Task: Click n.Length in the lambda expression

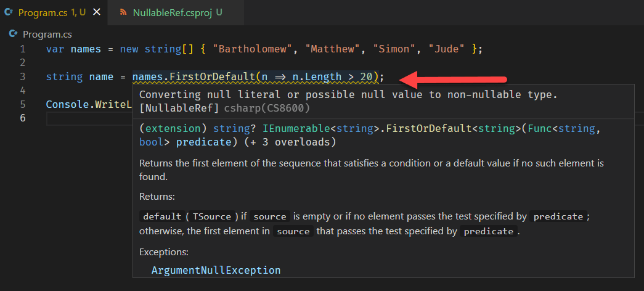Action: point(316,76)
